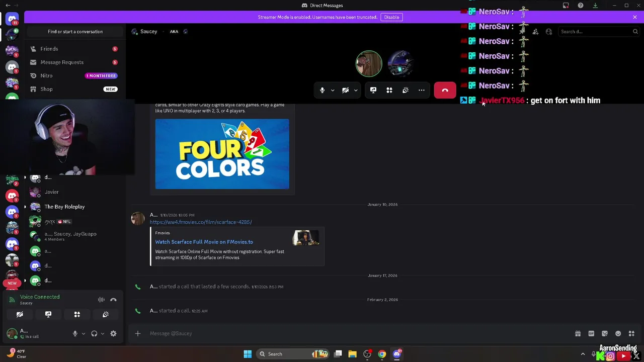
Task: Mute microphone in the call controls
Action: 322,90
